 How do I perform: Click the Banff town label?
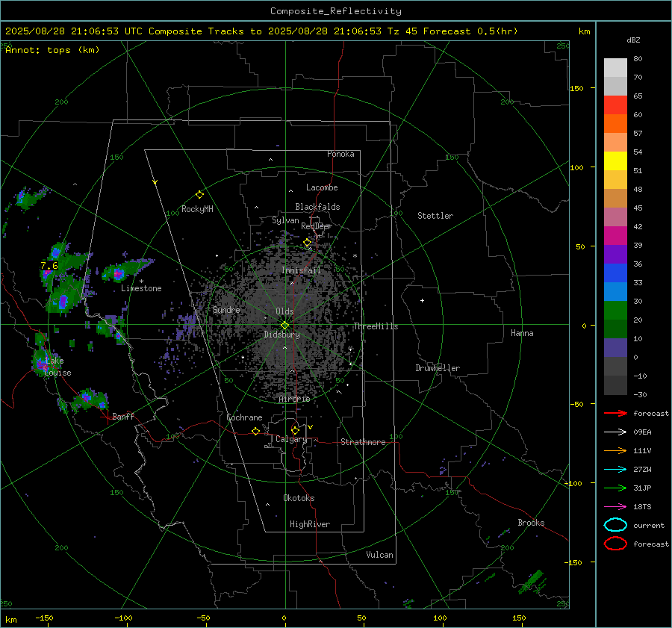(123, 416)
